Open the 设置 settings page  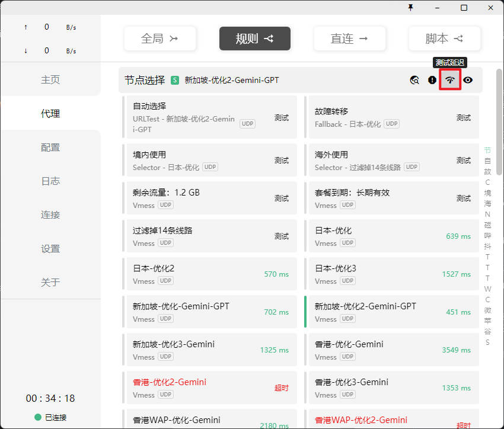(50, 248)
